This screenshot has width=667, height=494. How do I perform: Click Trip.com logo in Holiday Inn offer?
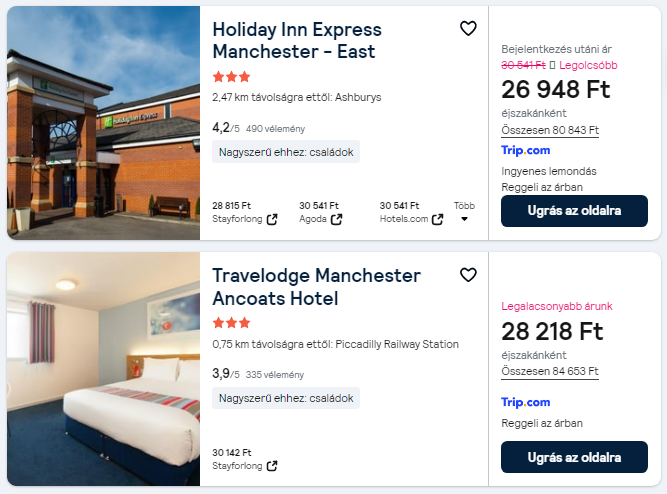coord(525,150)
